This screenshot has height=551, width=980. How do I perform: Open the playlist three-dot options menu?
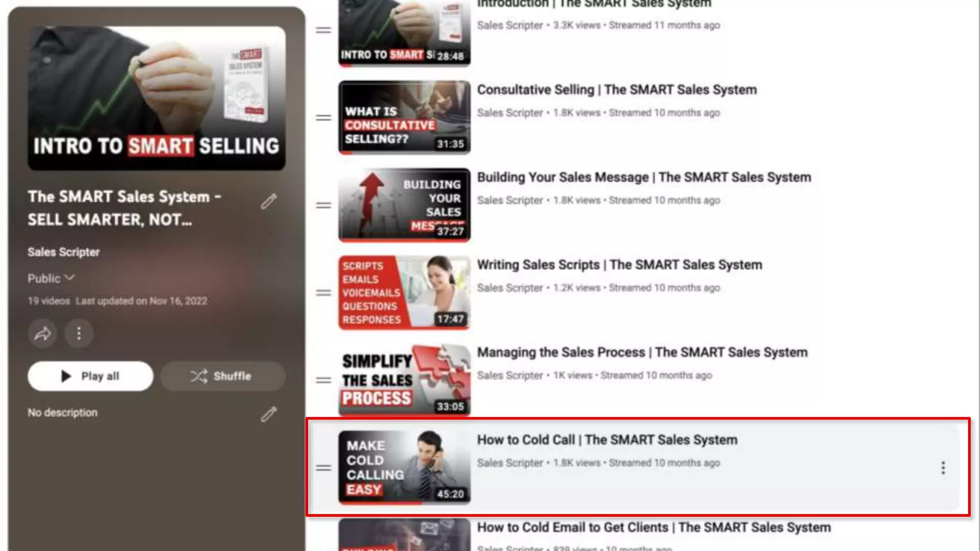[79, 333]
